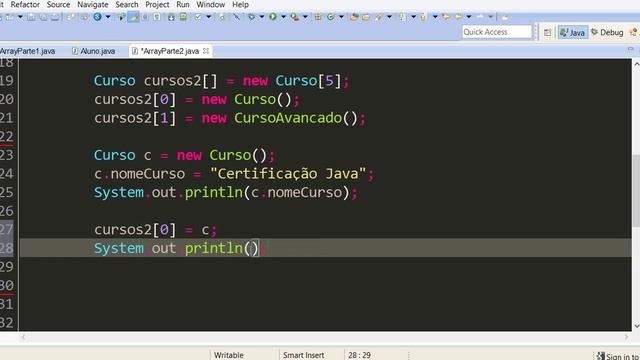This screenshot has width=640, height=360.
Task: Expand the External Tools dropdown arrow
Action: [305, 17]
